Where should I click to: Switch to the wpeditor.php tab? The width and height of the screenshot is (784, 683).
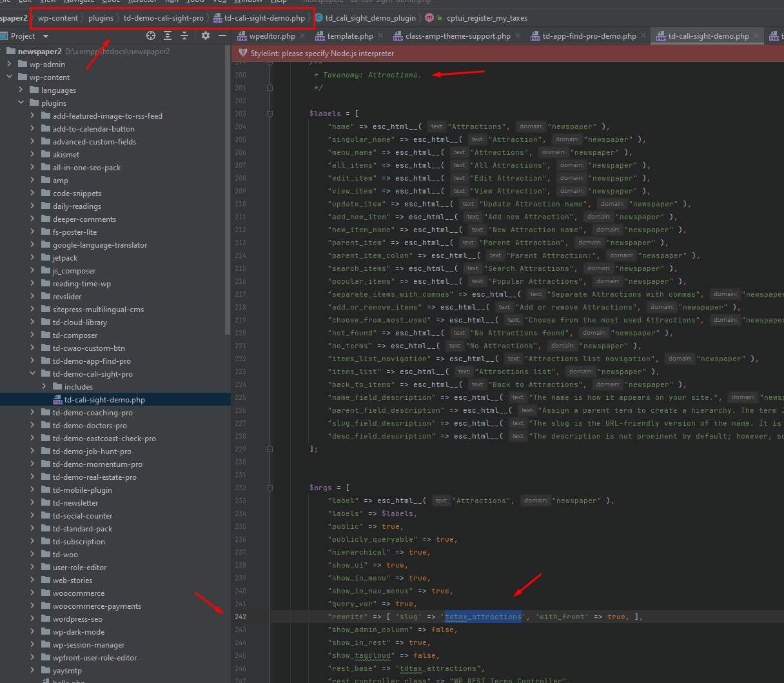tap(272, 36)
